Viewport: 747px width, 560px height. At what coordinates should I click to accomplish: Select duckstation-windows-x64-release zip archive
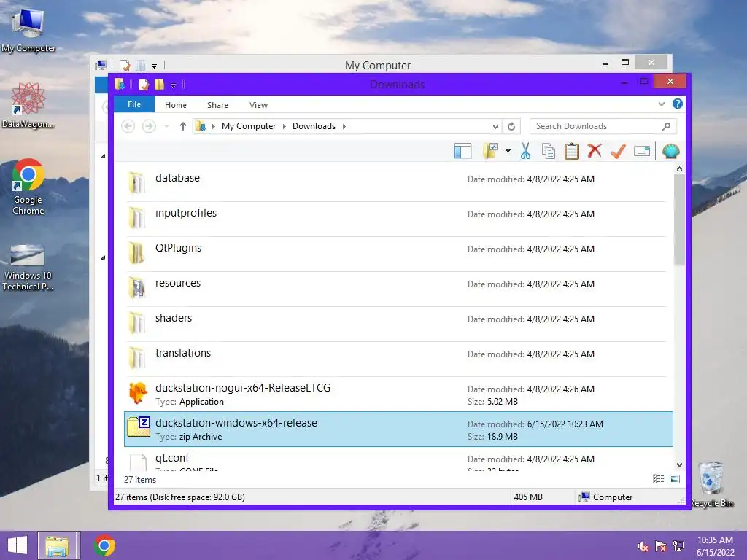click(x=398, y=429)
